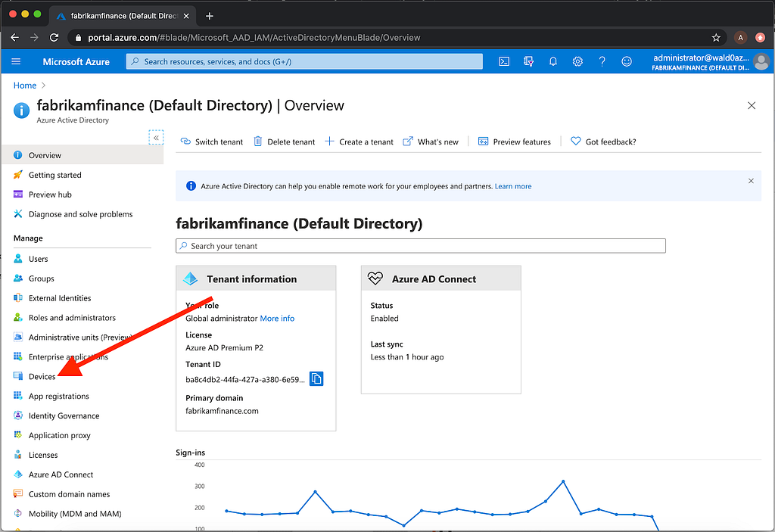Click Switch tenant

(212, 142)
